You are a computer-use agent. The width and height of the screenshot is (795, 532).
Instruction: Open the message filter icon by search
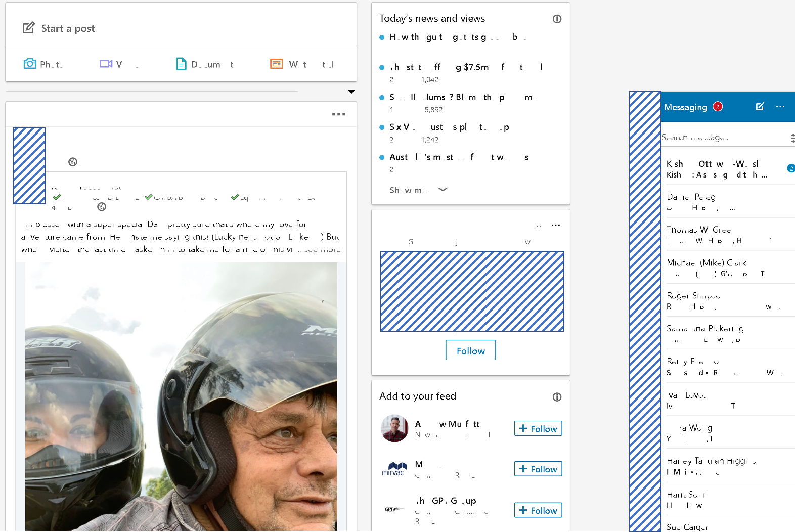tap(792, 138)
